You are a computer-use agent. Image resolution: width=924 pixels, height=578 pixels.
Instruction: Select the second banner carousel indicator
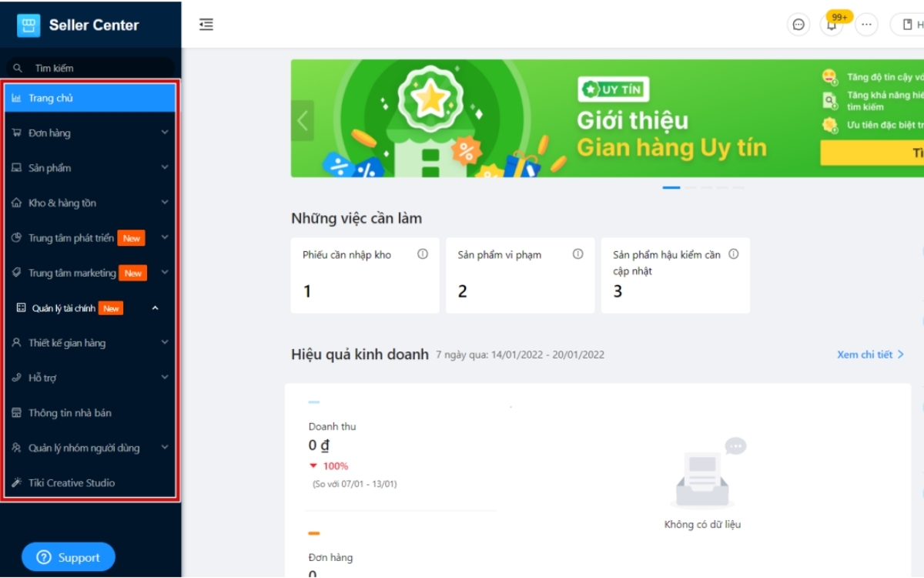click(691, 187)
